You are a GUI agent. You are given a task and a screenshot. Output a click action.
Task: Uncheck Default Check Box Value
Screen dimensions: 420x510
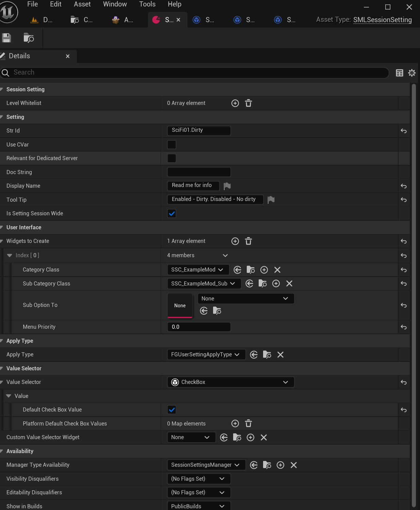click(172, 410)
